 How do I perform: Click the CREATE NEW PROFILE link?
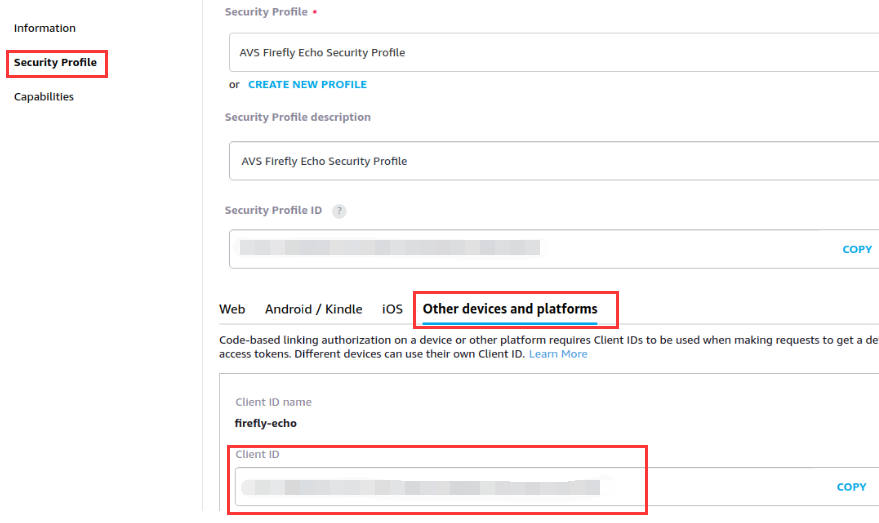[x=307, y=84]
